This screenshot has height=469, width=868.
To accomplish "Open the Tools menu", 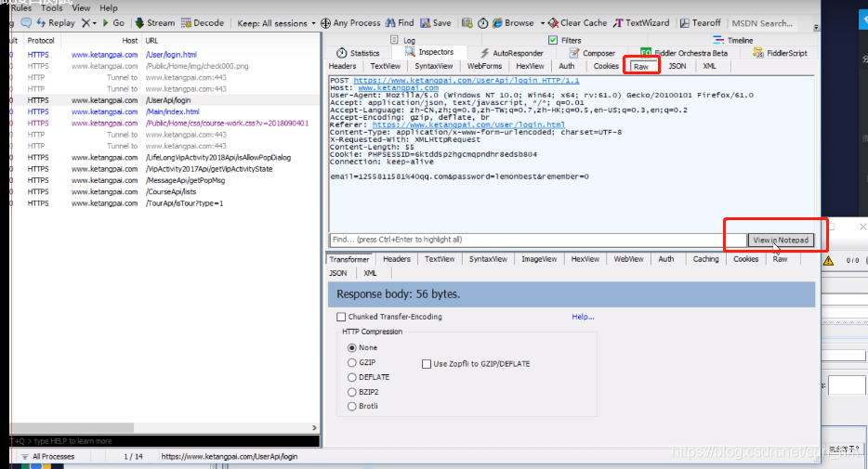I will pyautogui.click(x=51, y=7).
